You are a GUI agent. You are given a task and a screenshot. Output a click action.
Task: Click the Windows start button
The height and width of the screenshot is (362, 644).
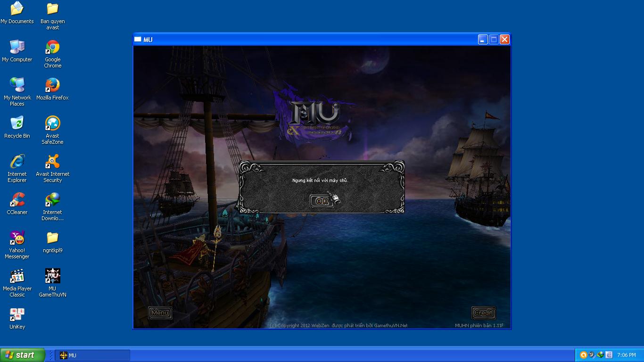[23, 355]
